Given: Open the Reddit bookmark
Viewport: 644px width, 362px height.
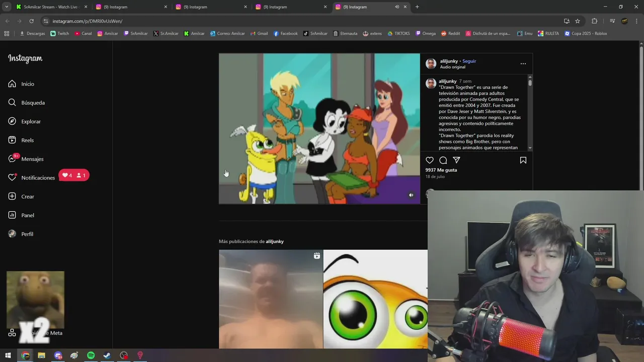Looking at the screenshot, I should coord(450,34).
